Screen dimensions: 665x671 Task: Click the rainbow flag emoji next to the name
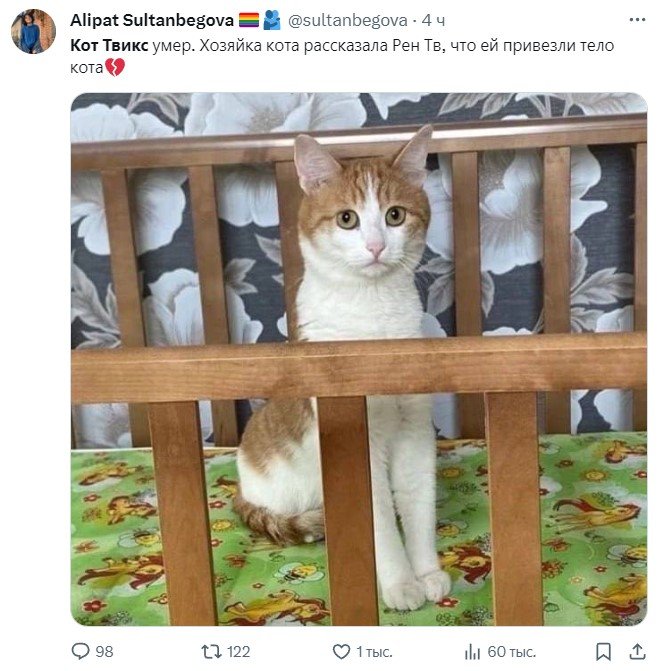(x=248, y=20)
